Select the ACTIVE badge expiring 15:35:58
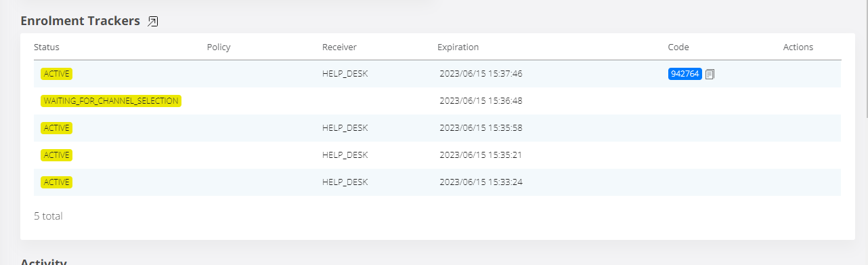Viewport: 868px width, 265px height. point(57,128)
